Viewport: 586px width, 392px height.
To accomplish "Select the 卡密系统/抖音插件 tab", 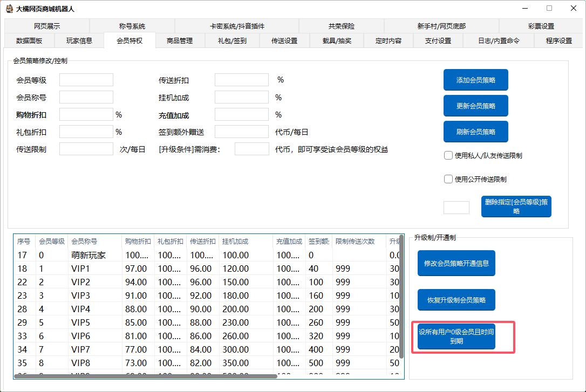I will tap(237, 26).
